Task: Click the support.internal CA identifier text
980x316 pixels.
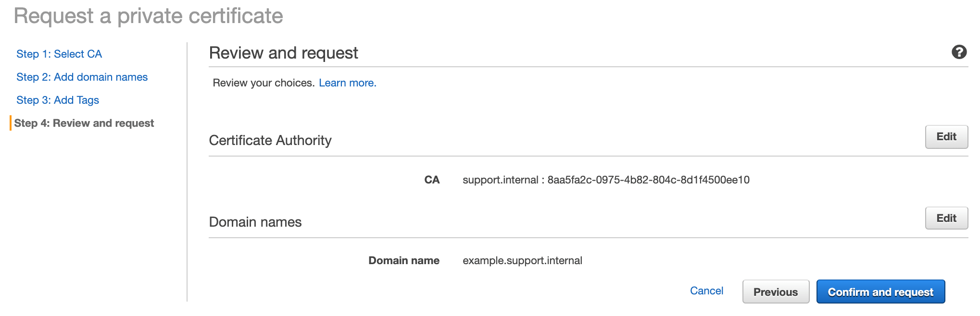Action: click(x=606, y=180)
